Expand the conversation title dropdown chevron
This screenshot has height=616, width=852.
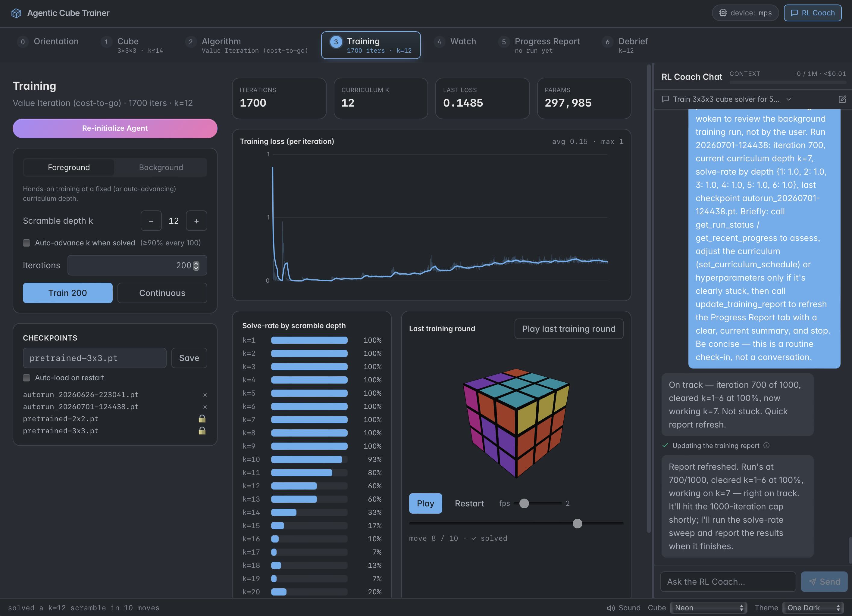(789, 99)
